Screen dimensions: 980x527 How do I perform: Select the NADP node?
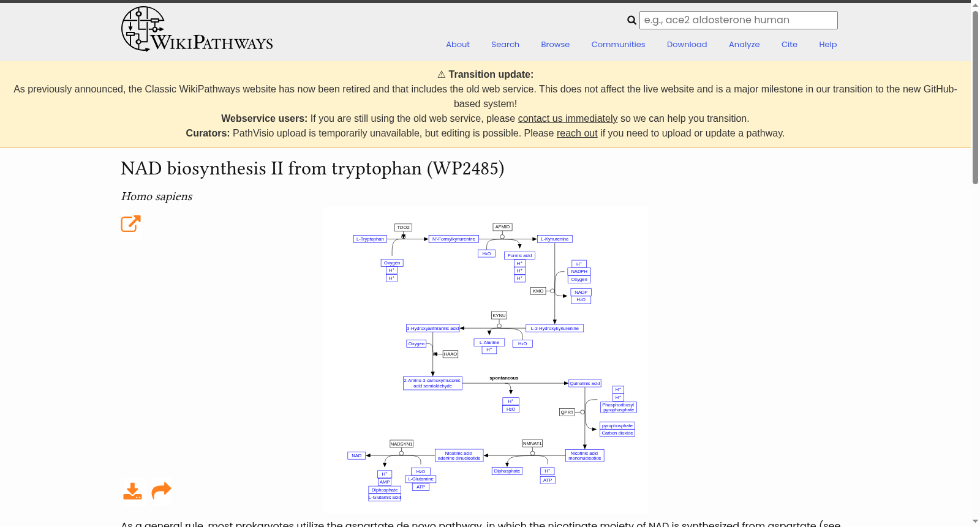(x=581, y=293)
